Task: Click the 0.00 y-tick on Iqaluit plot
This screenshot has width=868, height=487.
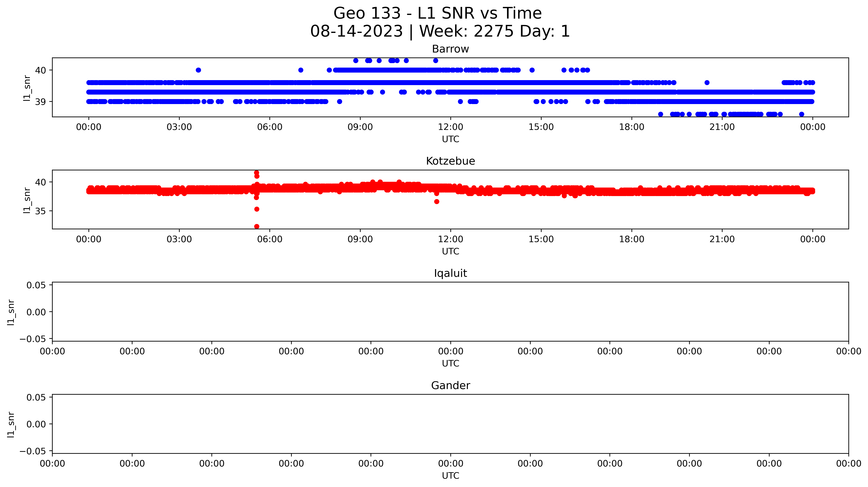Action: 36,312
